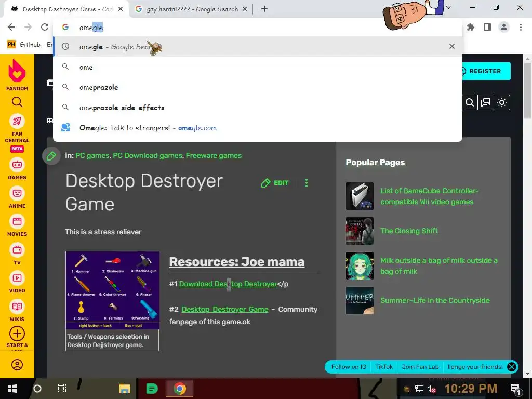Image resolution: width=532 pixels, height=399 pixels.
Task: Open the wiki discussions icon
Action: click(x=486, y=102)
